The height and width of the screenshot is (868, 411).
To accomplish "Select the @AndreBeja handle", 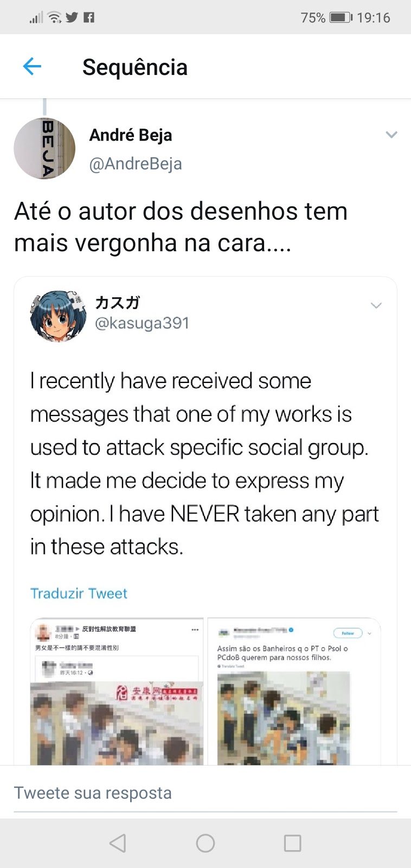I will (x=136, y=164).
